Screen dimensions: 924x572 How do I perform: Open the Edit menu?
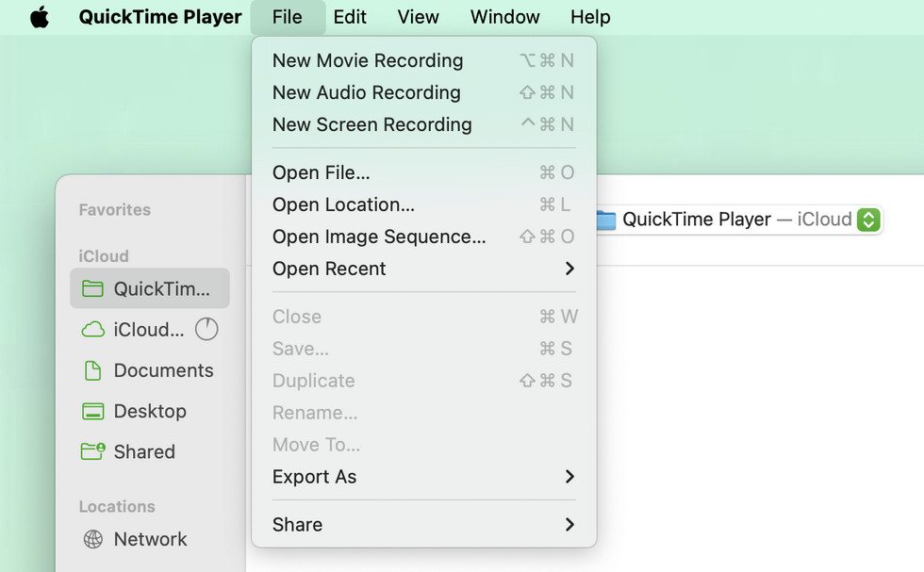[x=350, y=17]
